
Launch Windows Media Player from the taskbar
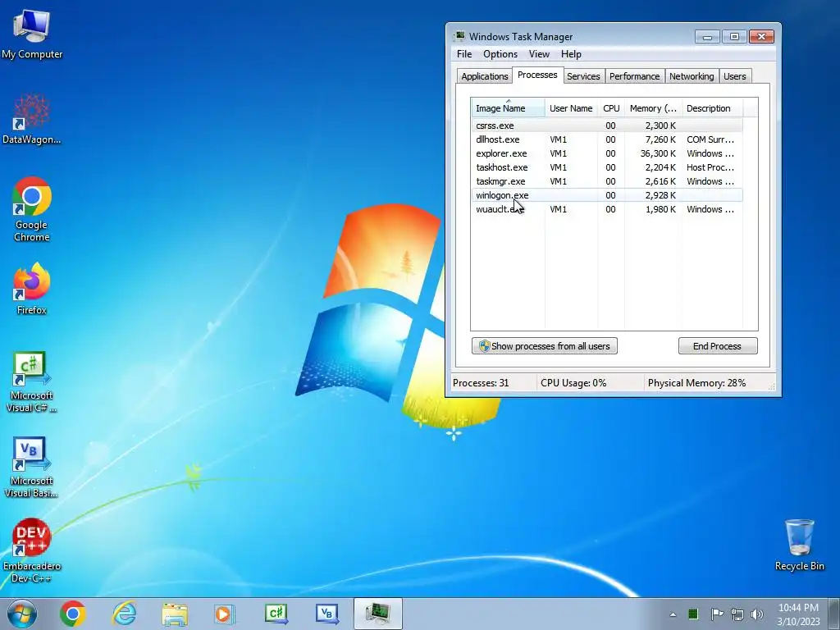(225, 614)
